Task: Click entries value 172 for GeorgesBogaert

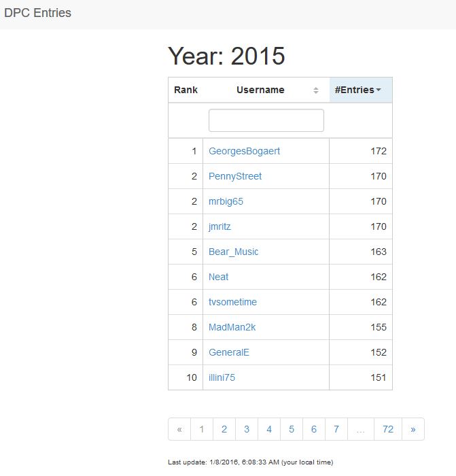Action: point(379,151)
